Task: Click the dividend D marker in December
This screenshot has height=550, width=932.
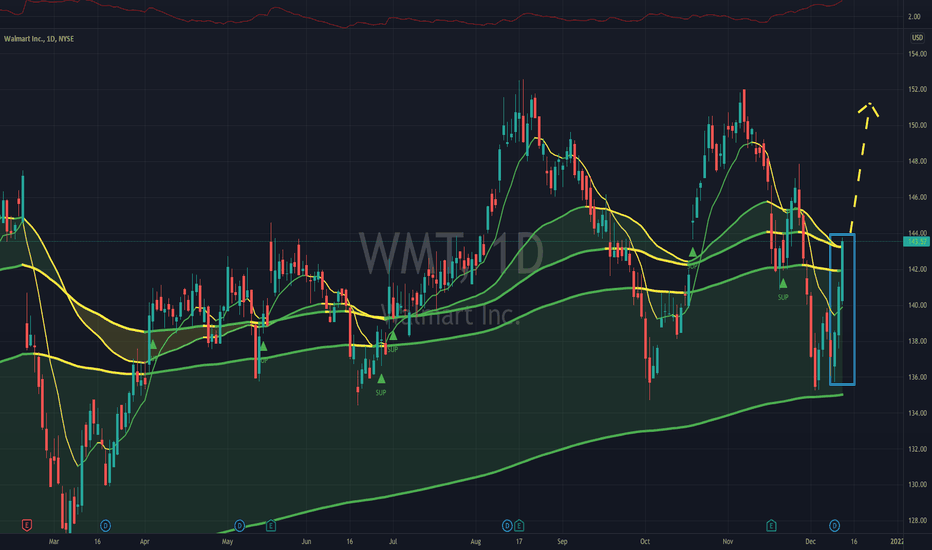Action: click(x=835, y=526)
